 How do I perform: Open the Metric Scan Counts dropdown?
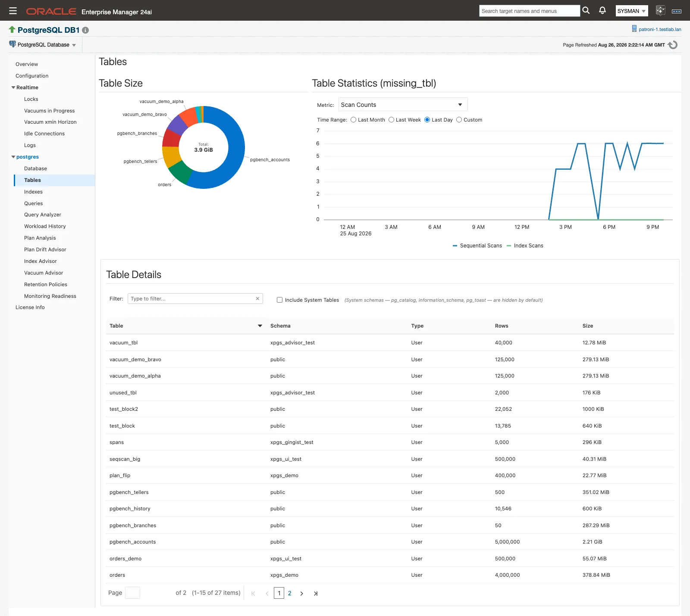(403, 105)
